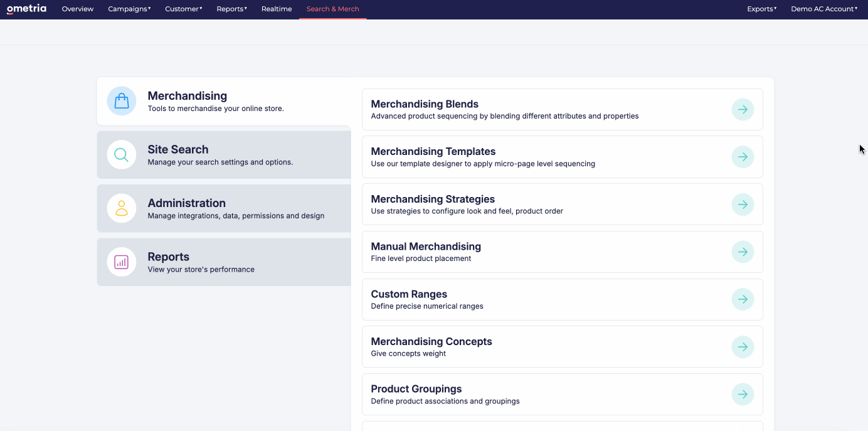Click the Ometria logo

(26, 9)
